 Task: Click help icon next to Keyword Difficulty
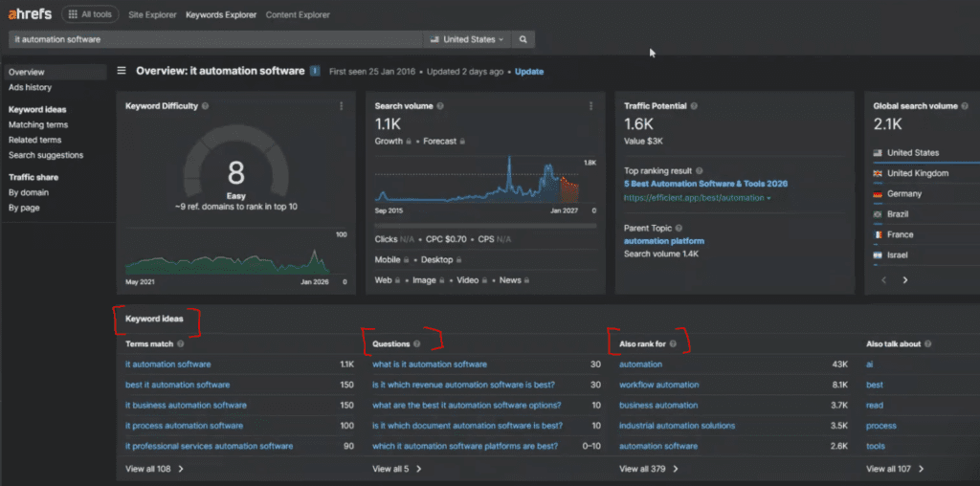(x=205, y=106)
